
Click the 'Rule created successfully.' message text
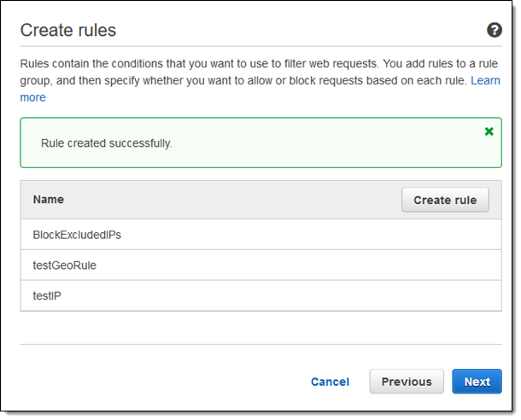pos(107,143)
